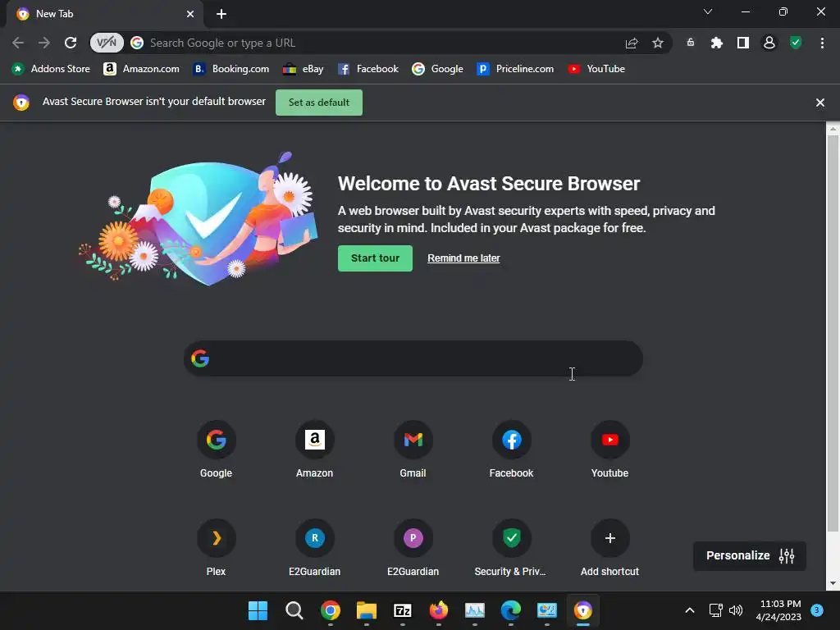
Task: Toggle the VPN button in address bar
Action: 106,43
